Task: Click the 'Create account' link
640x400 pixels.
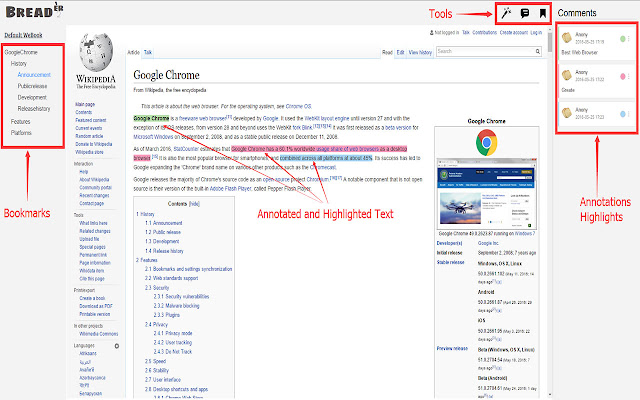Action: coord(514,32)
